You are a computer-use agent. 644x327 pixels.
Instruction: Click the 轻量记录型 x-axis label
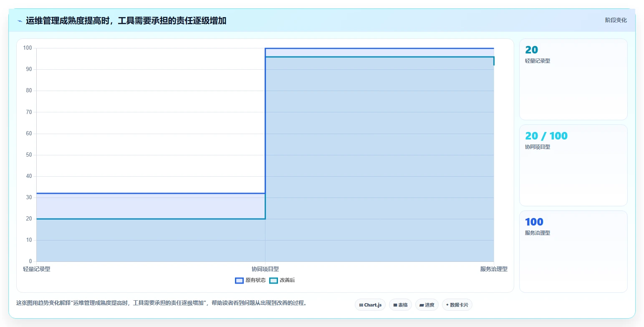pos(37,269)
